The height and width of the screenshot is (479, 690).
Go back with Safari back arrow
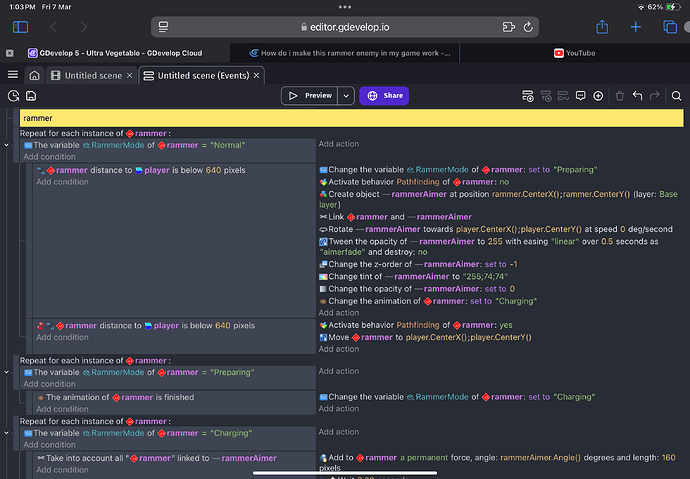[x=54, y=27]
